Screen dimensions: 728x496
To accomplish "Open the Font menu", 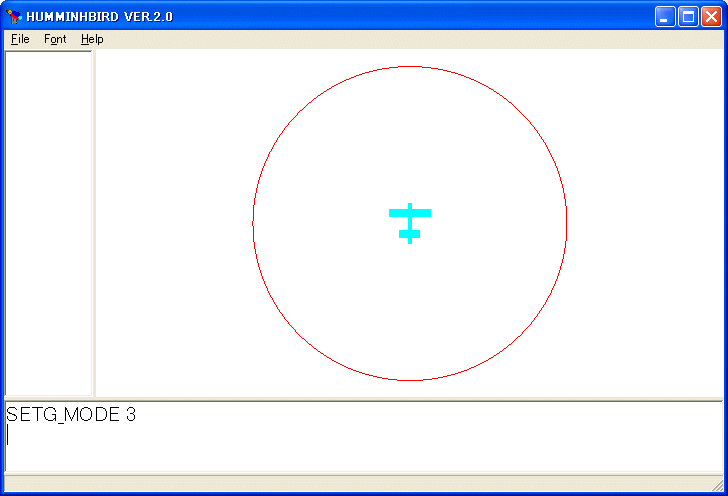I will (x=55, y=39).
